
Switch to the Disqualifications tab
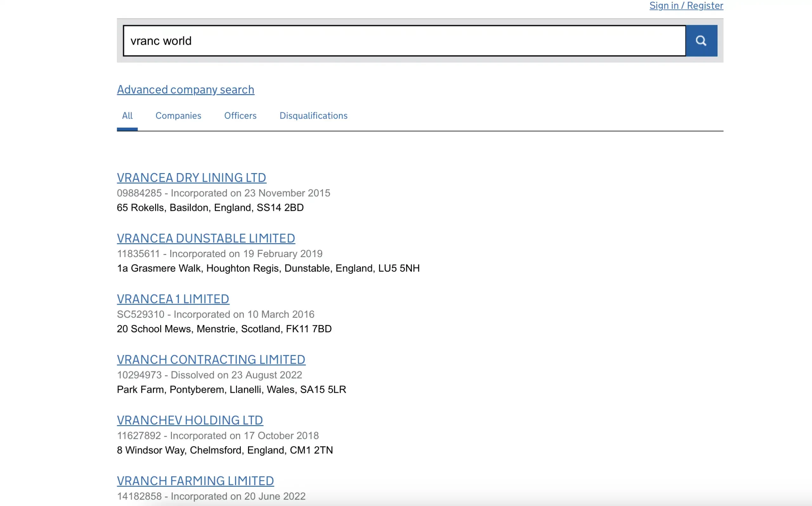click(313, 115)
